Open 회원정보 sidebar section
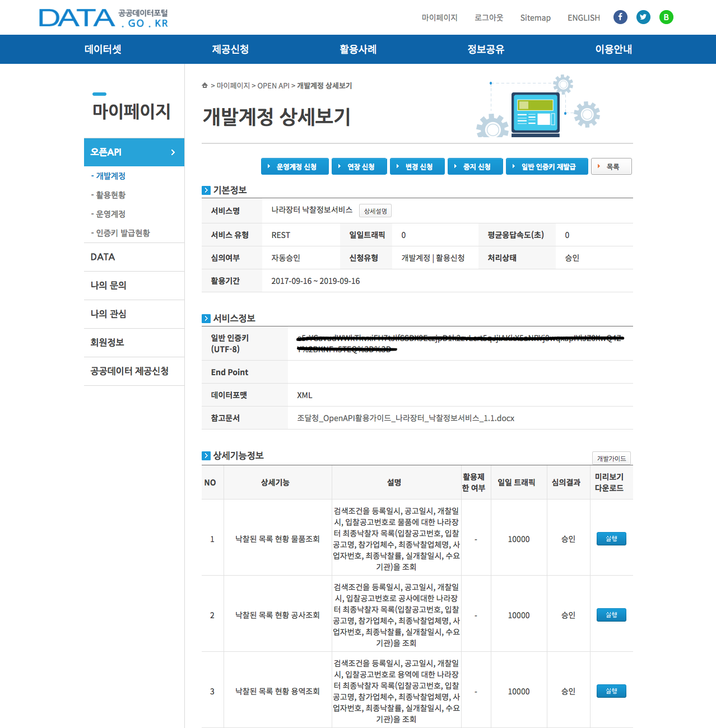This screenshot has height=728, width=716. pos(134,343)
